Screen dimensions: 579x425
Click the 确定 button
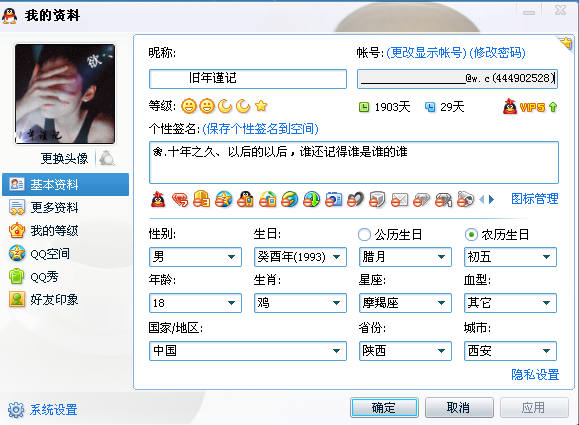(384, 408)
